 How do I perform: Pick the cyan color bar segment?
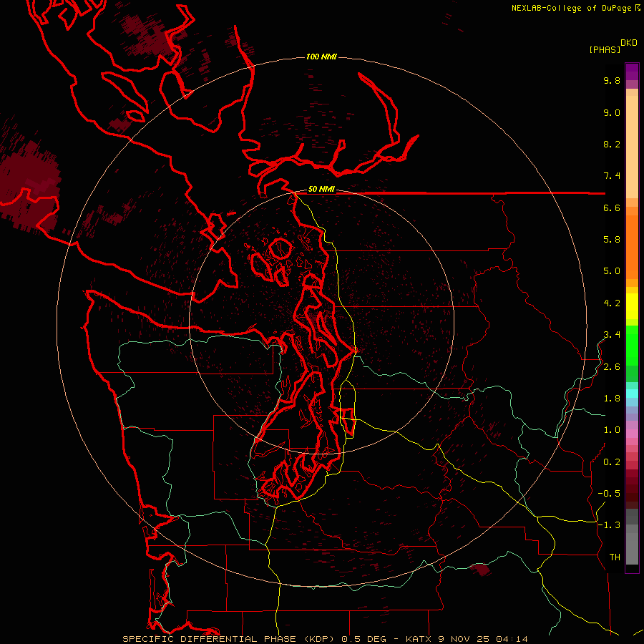pyautogui.click(x=632, y=394)
